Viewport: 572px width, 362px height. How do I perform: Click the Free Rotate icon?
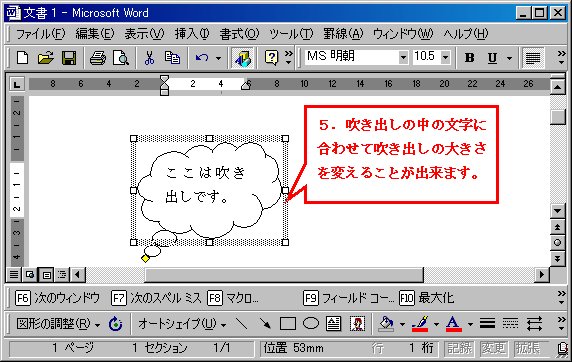coord(115,323)
